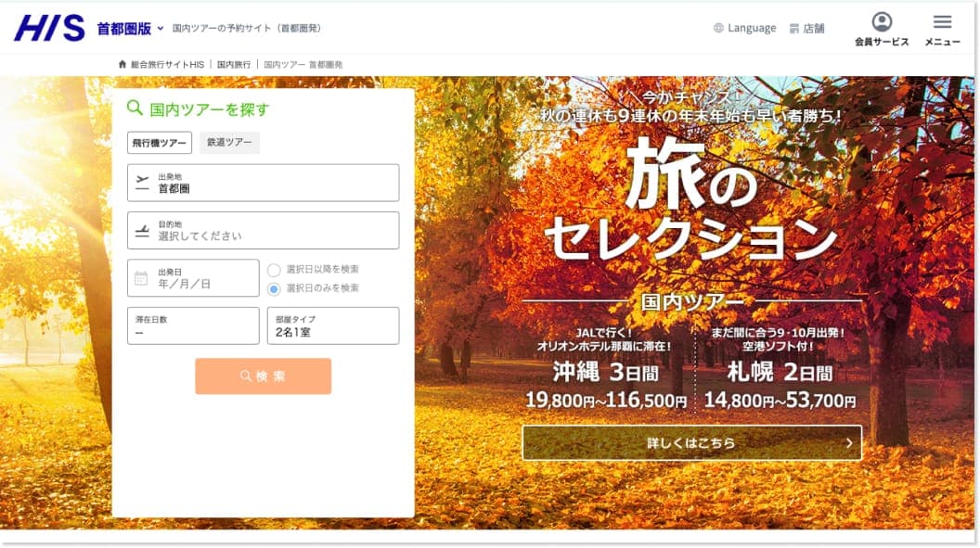
Task: Open the 会員サービス account icon
Action: [882, 22]
